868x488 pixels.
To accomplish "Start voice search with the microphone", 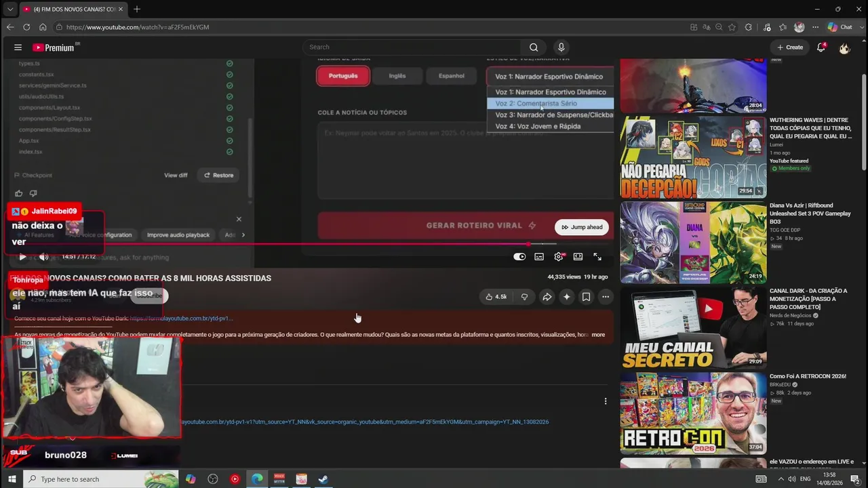I will point(561,47).
